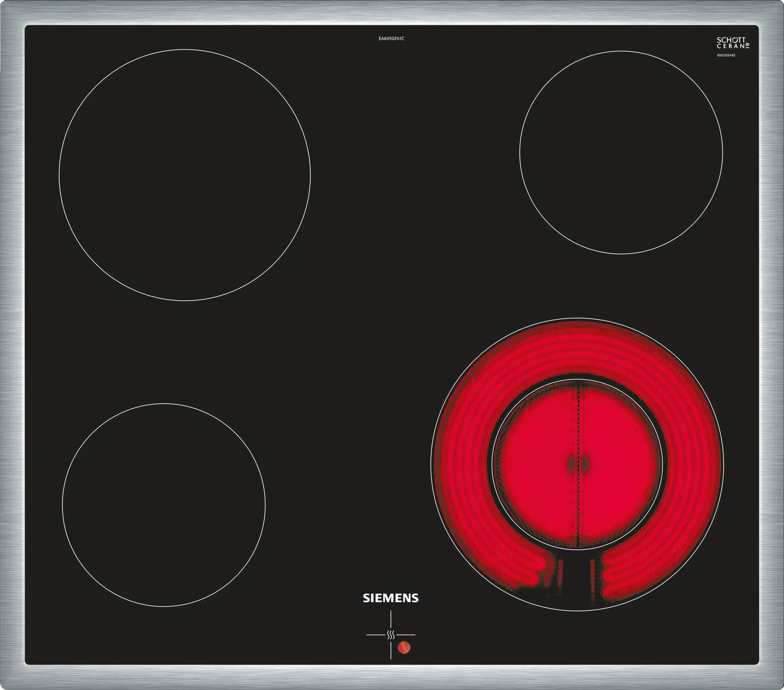Click the model number EA645GFA1C text
784x690 pixels.
click(391, 39)
